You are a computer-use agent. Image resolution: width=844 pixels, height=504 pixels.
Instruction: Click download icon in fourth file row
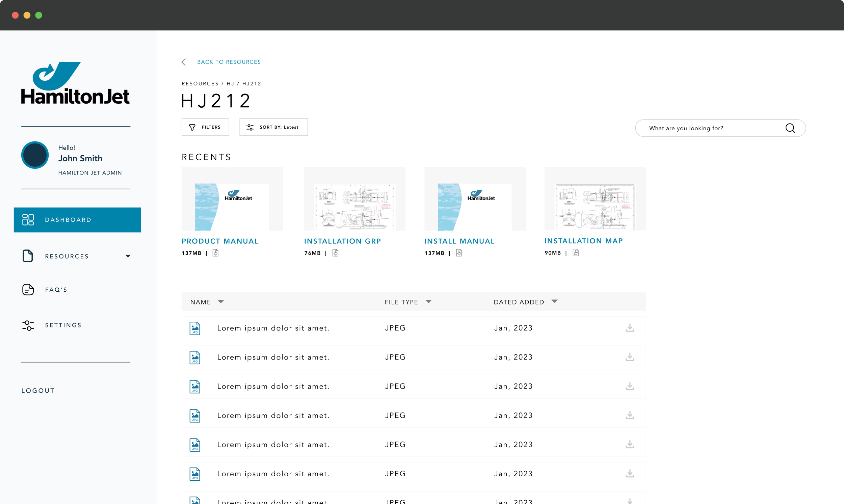click(630, 415)
